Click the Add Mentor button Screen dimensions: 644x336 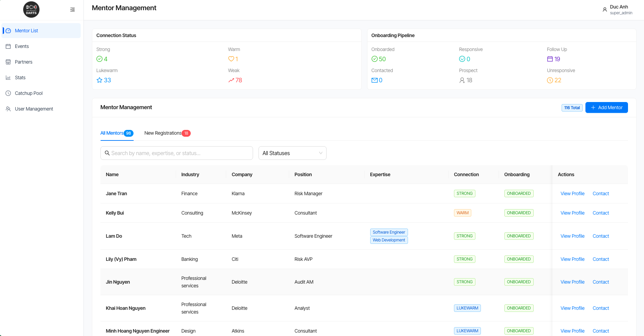[x=606, y=107]
